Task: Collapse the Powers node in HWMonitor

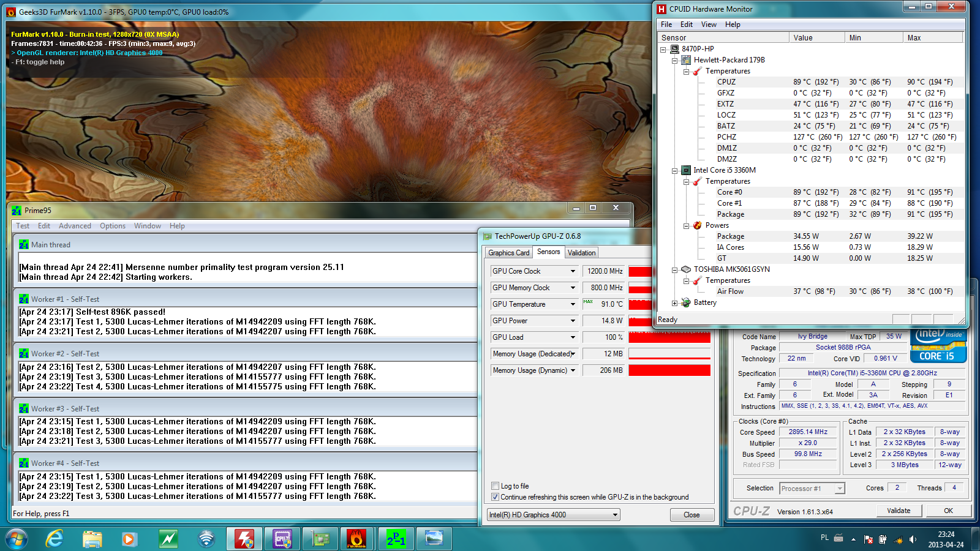Action: 687,225
